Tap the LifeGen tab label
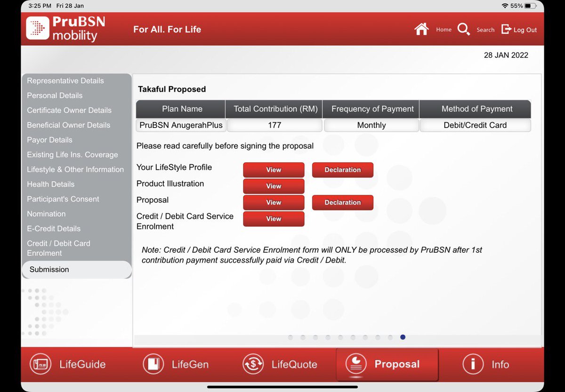 [190, 364]
